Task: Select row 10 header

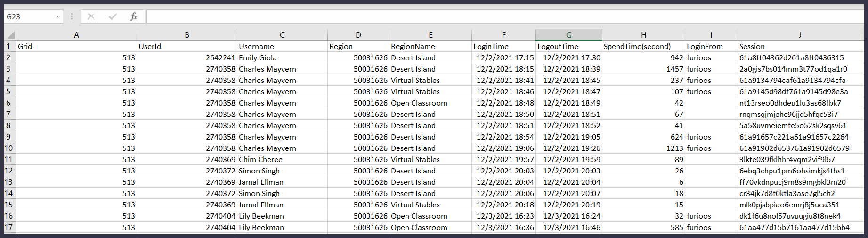Action: point(8,148)
